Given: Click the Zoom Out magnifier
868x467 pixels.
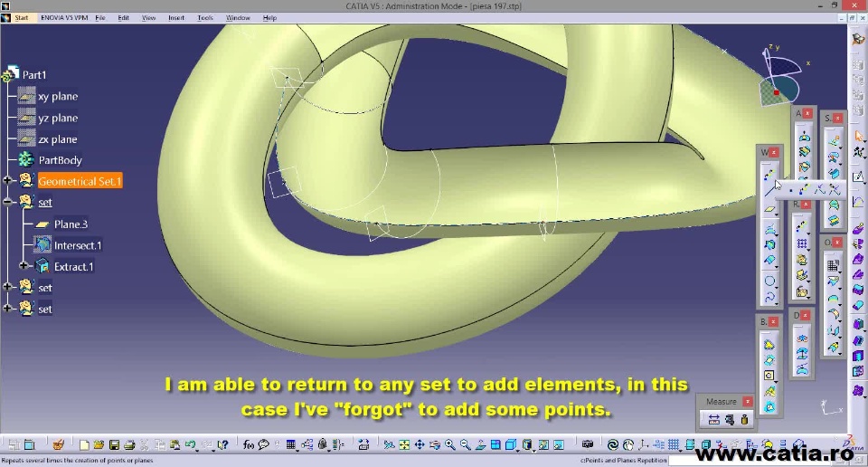Looking at the screenshot, I should tap(465, 444).
